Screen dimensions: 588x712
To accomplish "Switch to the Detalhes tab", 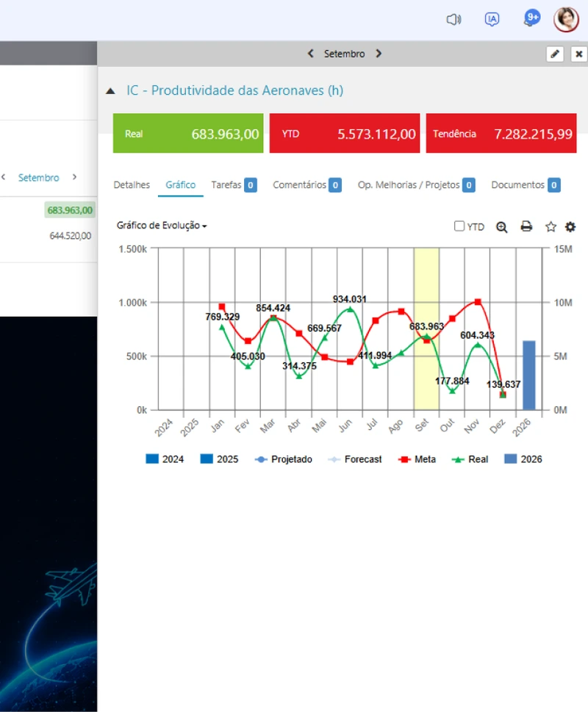I will [x=132, y=185].
